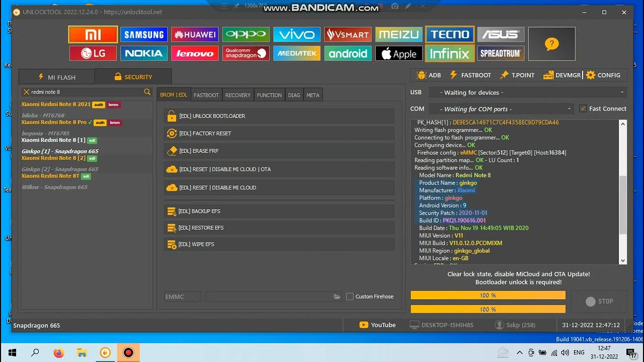Run [EDL] WIPE EFS
Screen dimensions: 644x362
(x=279, y=244)
